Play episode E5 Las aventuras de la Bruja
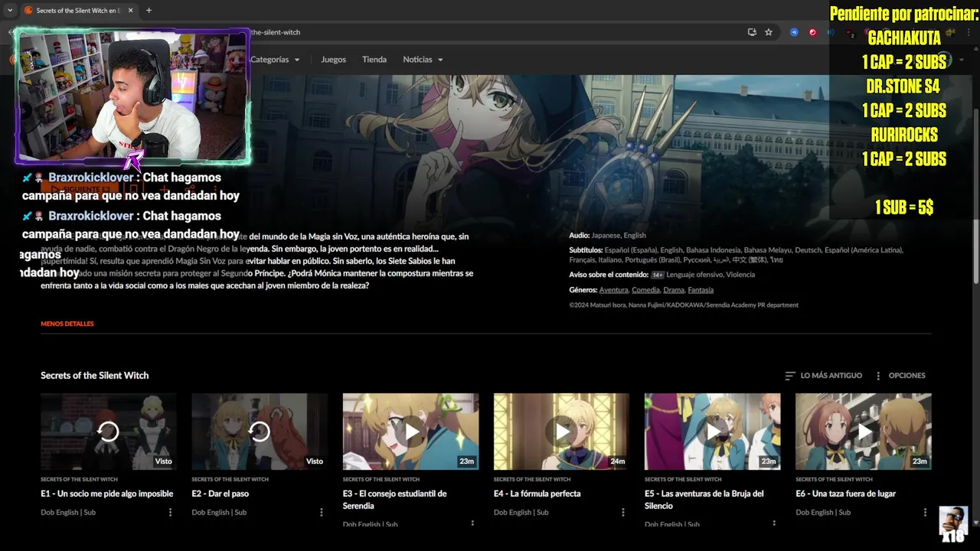 [x=712, y=432]
